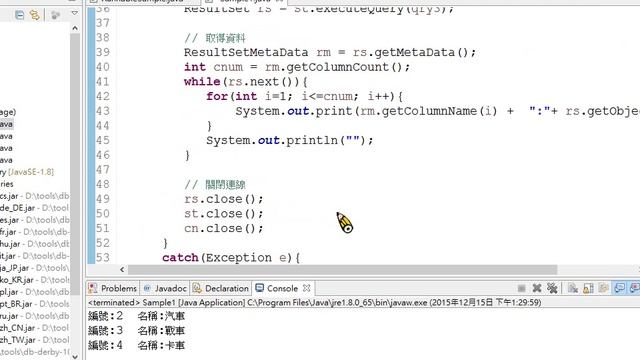
Task: Click the 'for(int i=1; i<=cnum; i++){' line
Action: coord(304,96)
